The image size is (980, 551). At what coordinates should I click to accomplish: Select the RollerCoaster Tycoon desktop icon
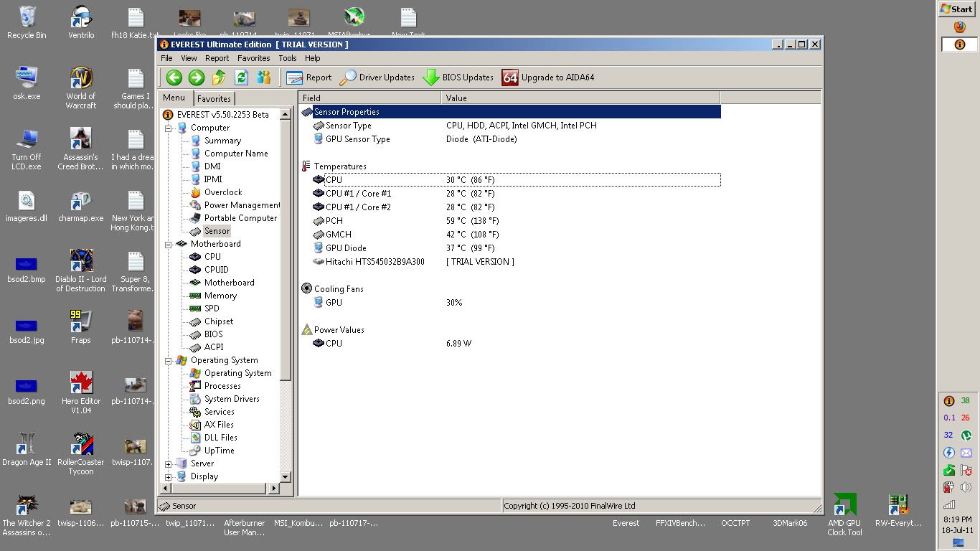coord(81,454)
